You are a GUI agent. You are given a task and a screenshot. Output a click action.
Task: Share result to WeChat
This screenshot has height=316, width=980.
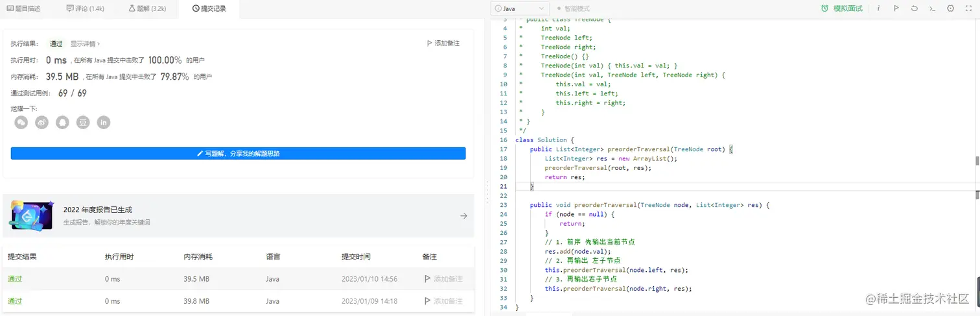pyautogui.click(x=21, y=122)
